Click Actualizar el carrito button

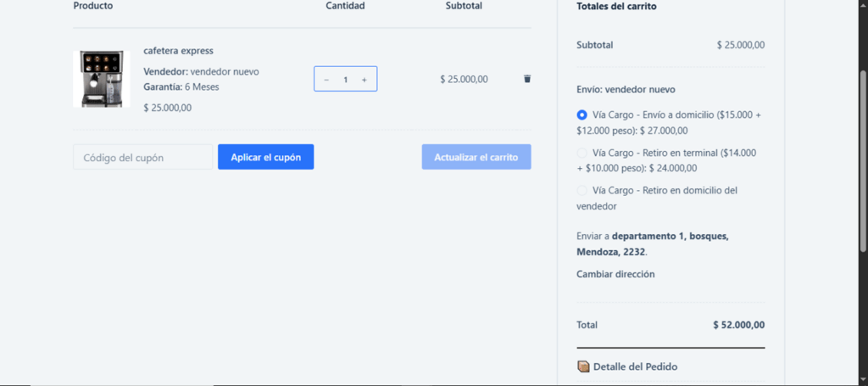coord(476,157)
